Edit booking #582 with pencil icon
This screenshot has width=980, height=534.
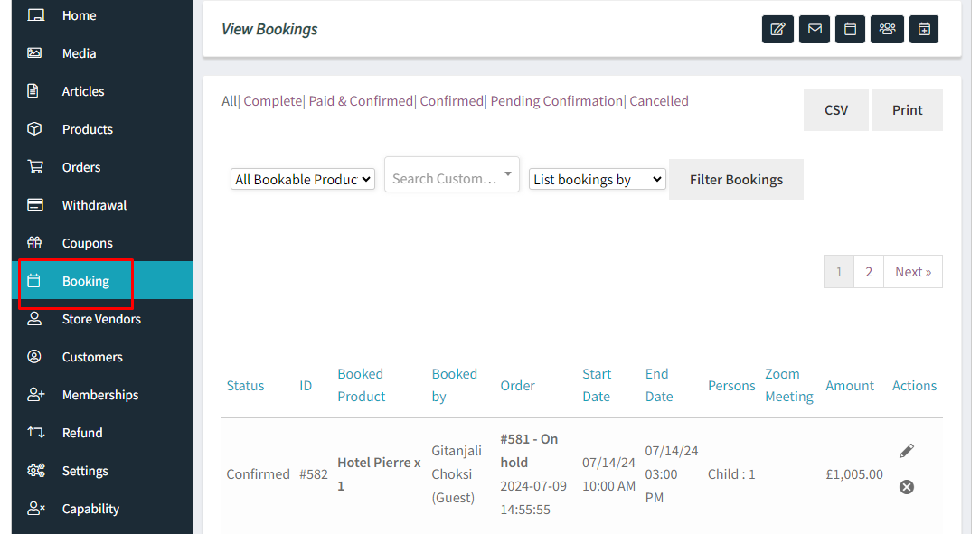[x=907, y=450]
